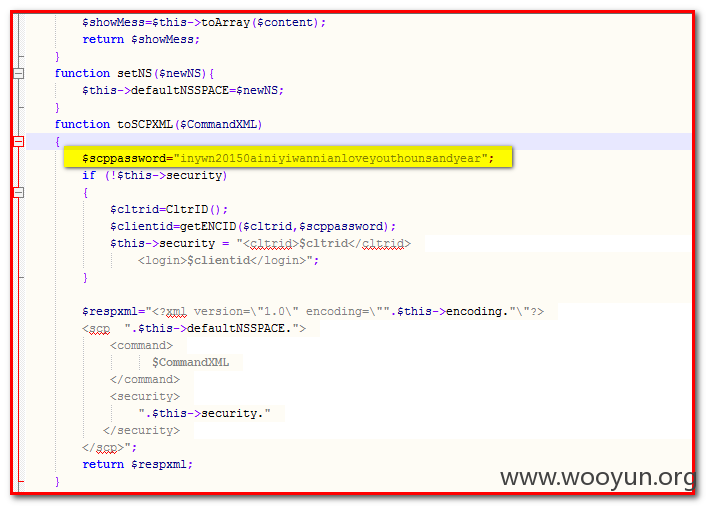This screenshot has height=506, width=706.
Task: Click the opening '<security>' tag line
Action: 145,396
